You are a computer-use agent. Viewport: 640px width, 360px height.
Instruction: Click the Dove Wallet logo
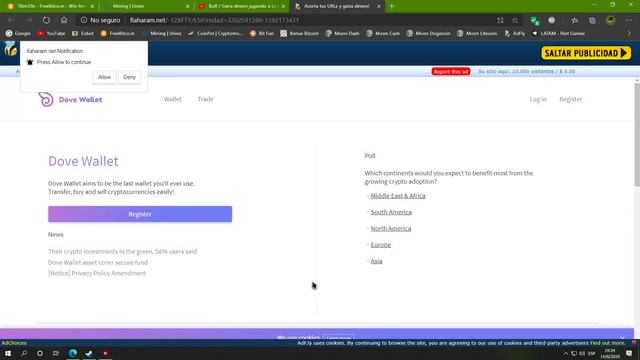point(70,99)
